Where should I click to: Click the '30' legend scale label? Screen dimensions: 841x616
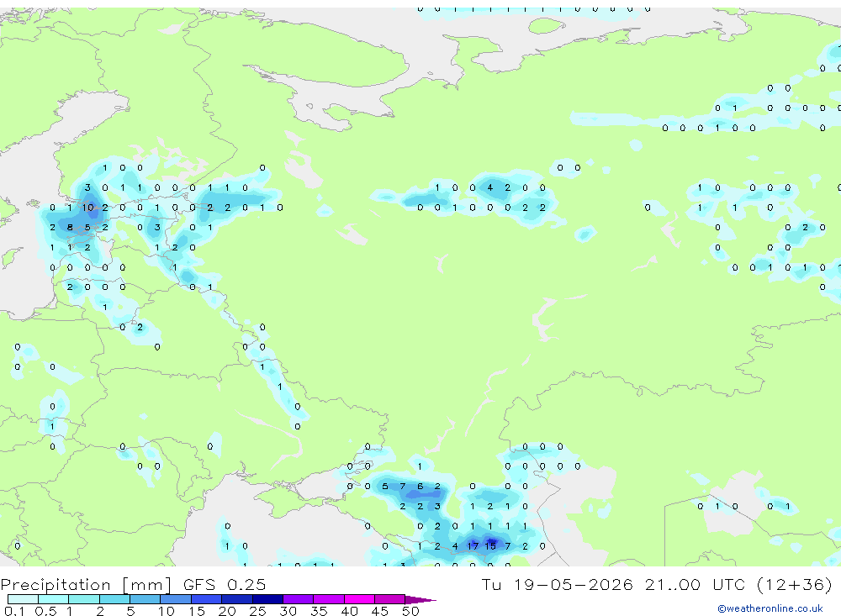click(288, 611)
